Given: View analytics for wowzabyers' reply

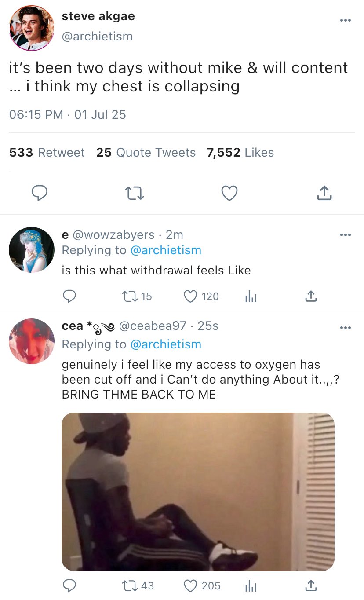Looking at the screenshot, I should tap(250, 296).
